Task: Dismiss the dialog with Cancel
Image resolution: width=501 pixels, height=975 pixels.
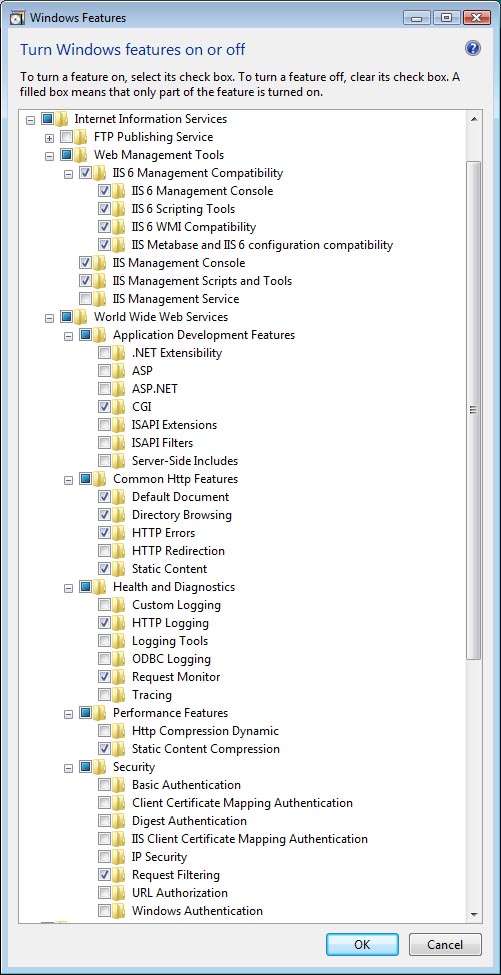Action: 445,945
